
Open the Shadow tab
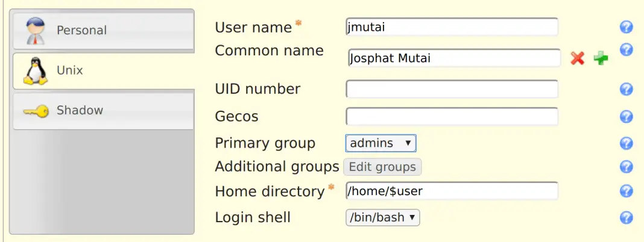[103, 111]
